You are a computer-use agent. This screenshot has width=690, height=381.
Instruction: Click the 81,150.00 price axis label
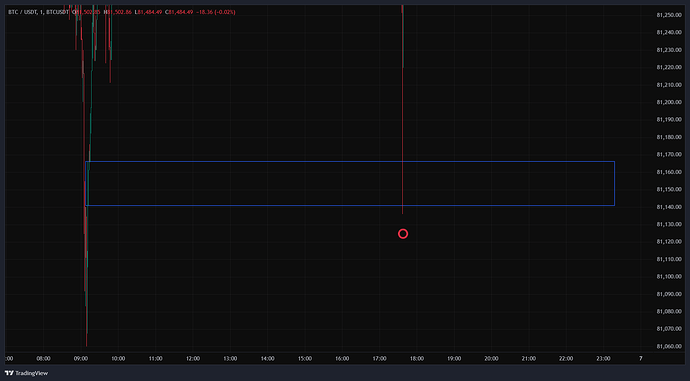(669, 190)
